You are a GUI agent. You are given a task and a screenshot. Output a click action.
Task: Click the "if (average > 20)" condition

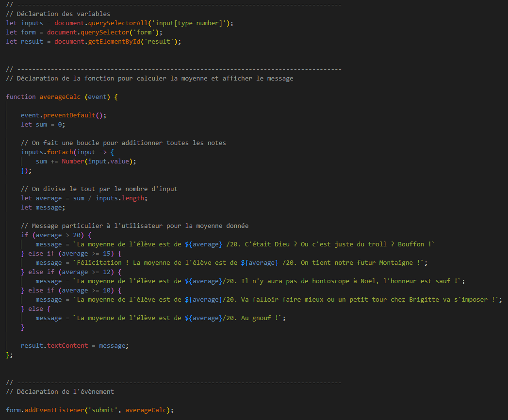click(52, 235)
